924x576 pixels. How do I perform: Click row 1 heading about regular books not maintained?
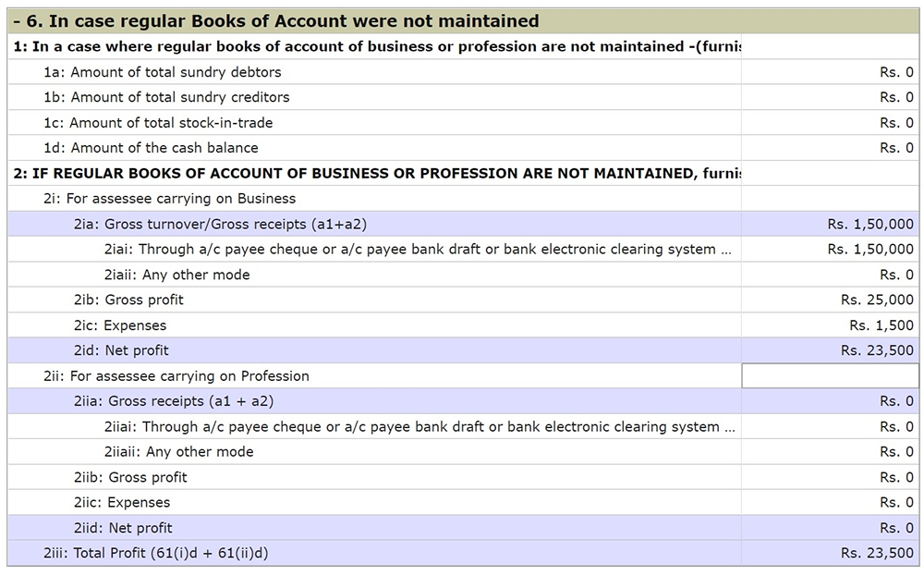coord(370,47)
